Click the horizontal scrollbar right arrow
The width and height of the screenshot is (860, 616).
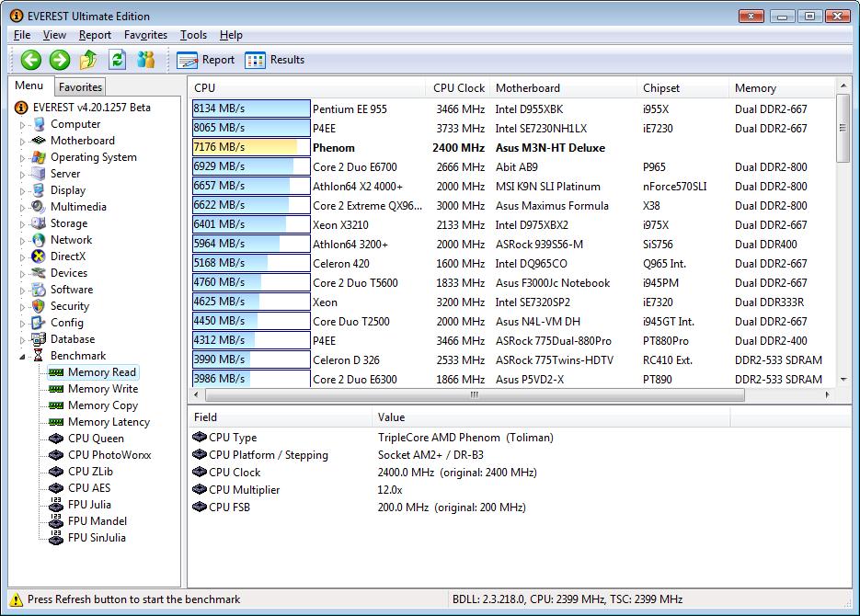[x=828, y=394]
